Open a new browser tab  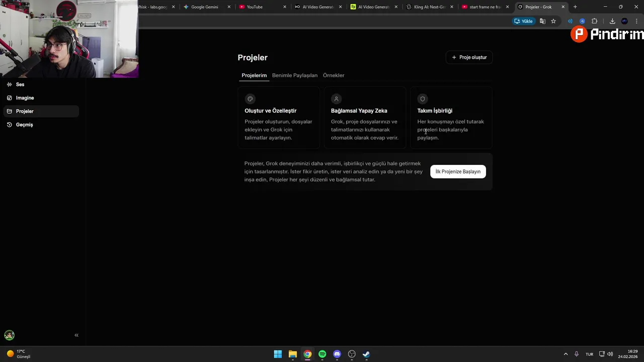(575, 7)
